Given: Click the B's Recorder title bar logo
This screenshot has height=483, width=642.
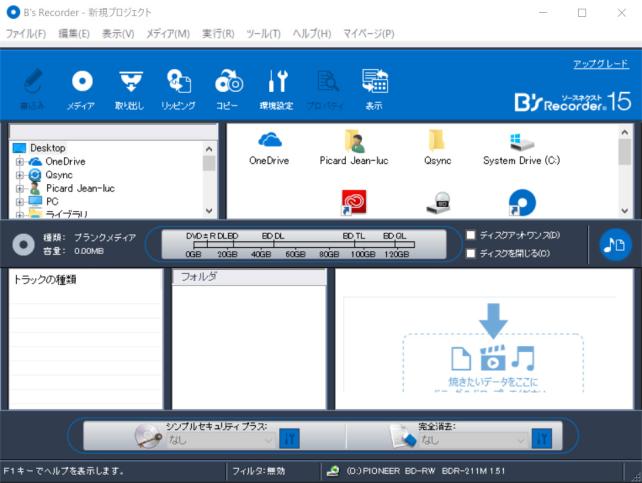Looking at the screenshot, I should pyautogui.click(x=13, y=12).
